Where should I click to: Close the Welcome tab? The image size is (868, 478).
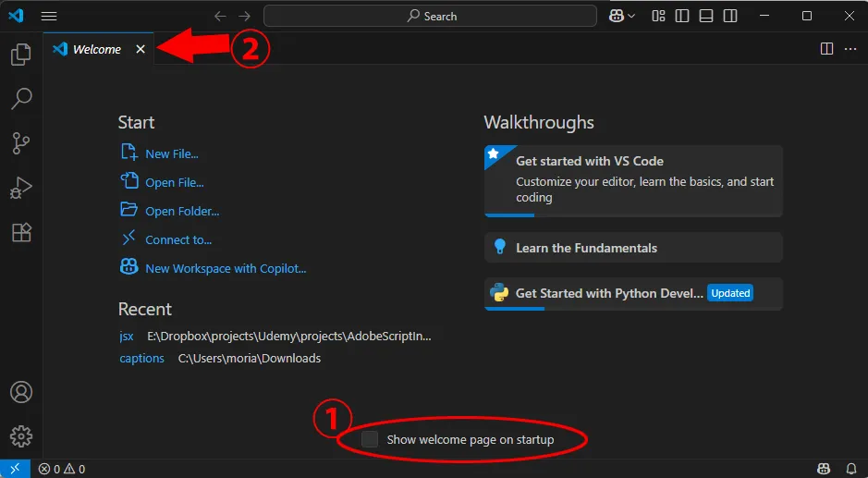point(141,49)
